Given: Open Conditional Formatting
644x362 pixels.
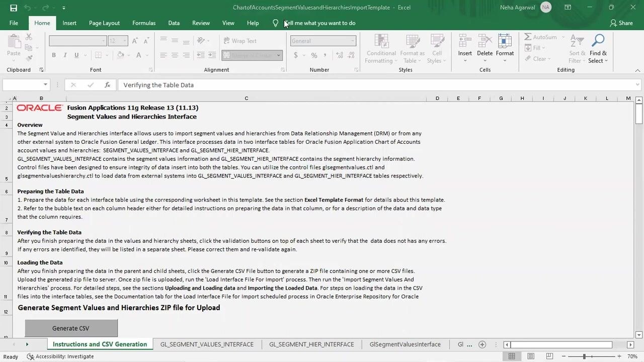Looking at the screenshot, I should 381,49.
